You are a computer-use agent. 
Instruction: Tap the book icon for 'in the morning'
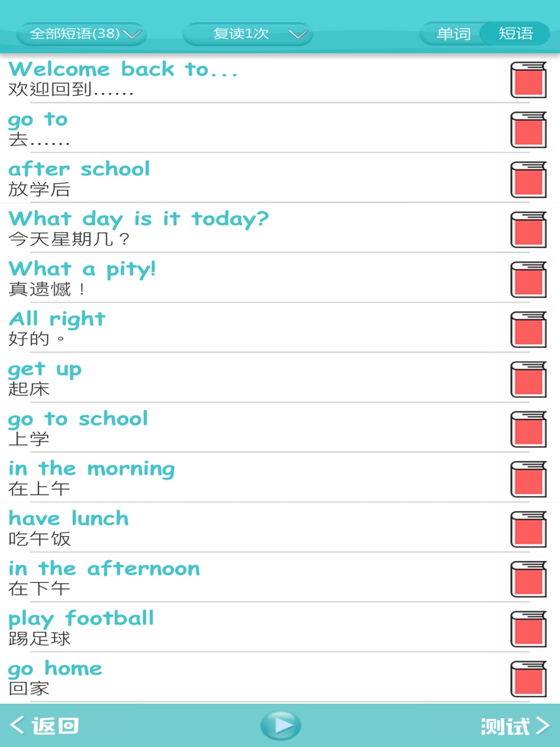[x=529, y=479]
